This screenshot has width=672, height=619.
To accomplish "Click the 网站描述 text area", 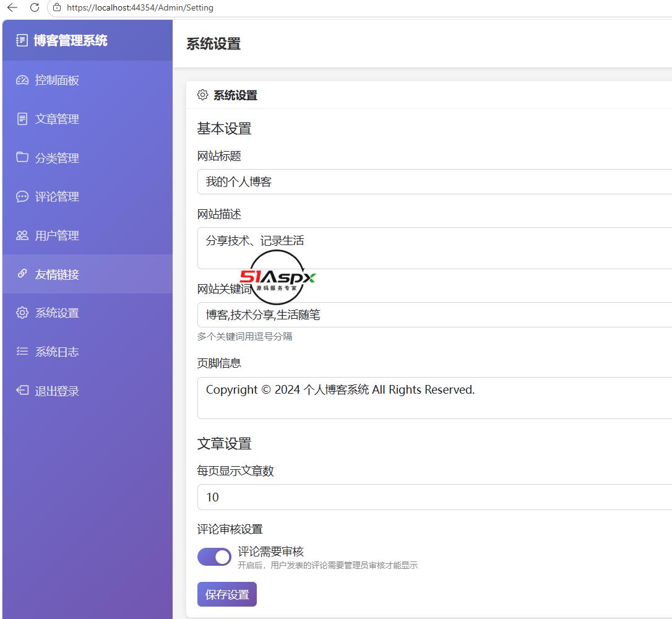I will pos(434,248).
